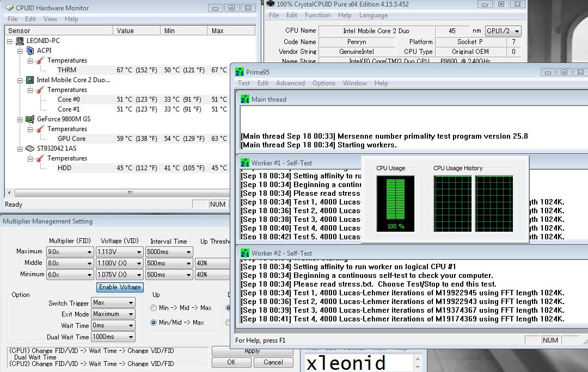Collapse the ST932042 1AS node
The height and width of the screenshot is (372, 588).
click(20, 149)
